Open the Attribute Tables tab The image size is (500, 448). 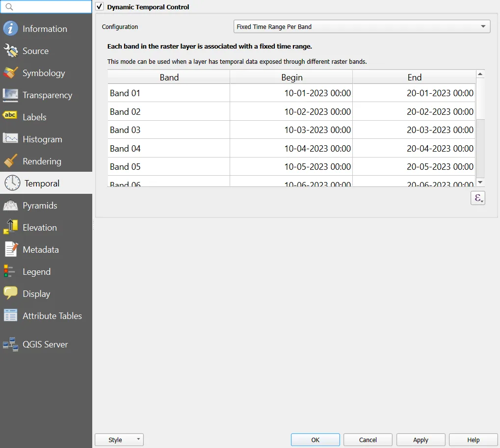[46, 316]
